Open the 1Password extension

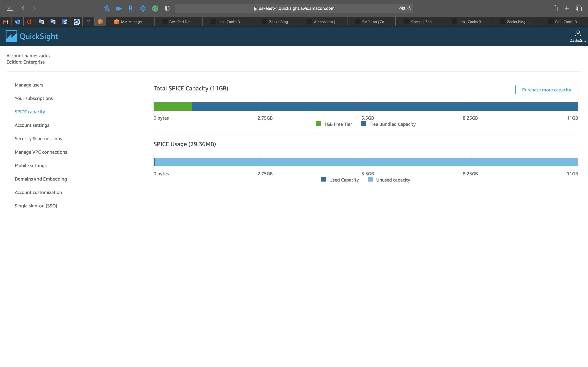pos(143,9)
